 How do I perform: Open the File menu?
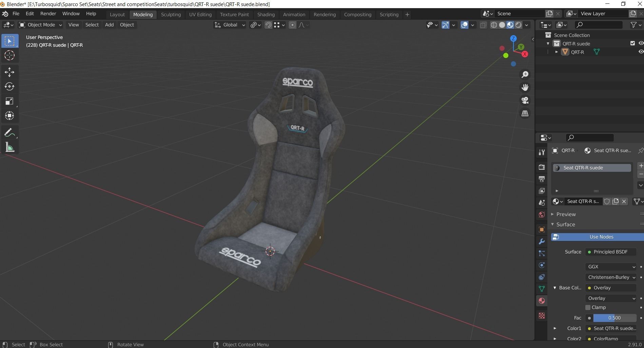pyautogui.click(x=16, y=14)
